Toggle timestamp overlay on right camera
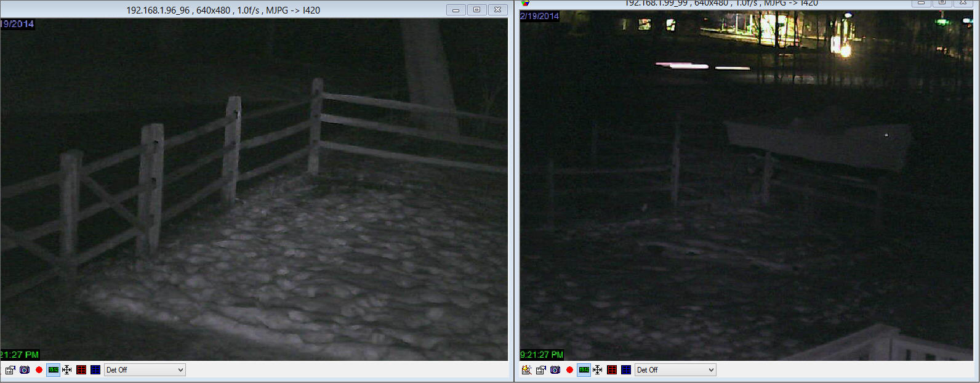980x383 pixels. click(x=584, y=370)
